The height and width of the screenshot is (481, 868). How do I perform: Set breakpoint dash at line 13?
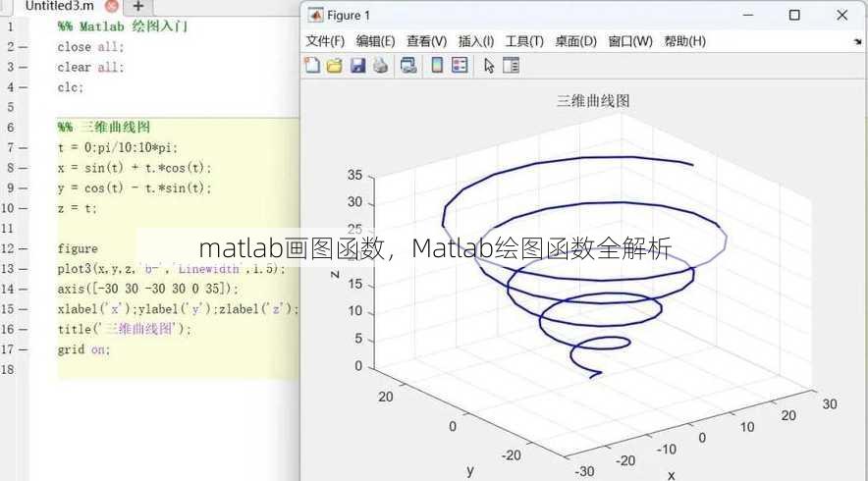tap(23, 268)
